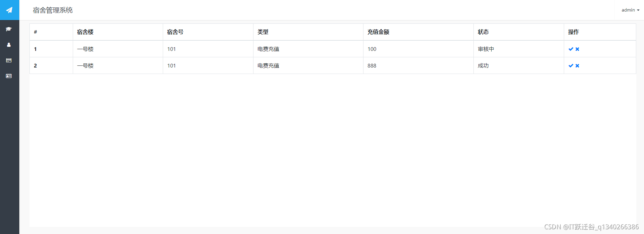This screenshot has width=644, height=234.
Task: Open the admin user dropdown
Action: click(630, 10)
